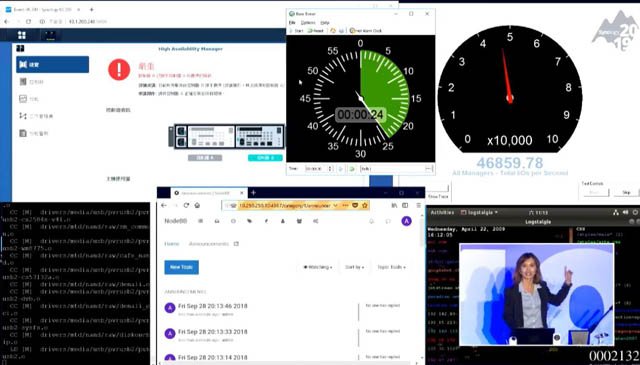Image resolution: width=640 pixels, height=365 pixels.
Task: Click the play button in timer bottom bar
Action: (341, 169)
